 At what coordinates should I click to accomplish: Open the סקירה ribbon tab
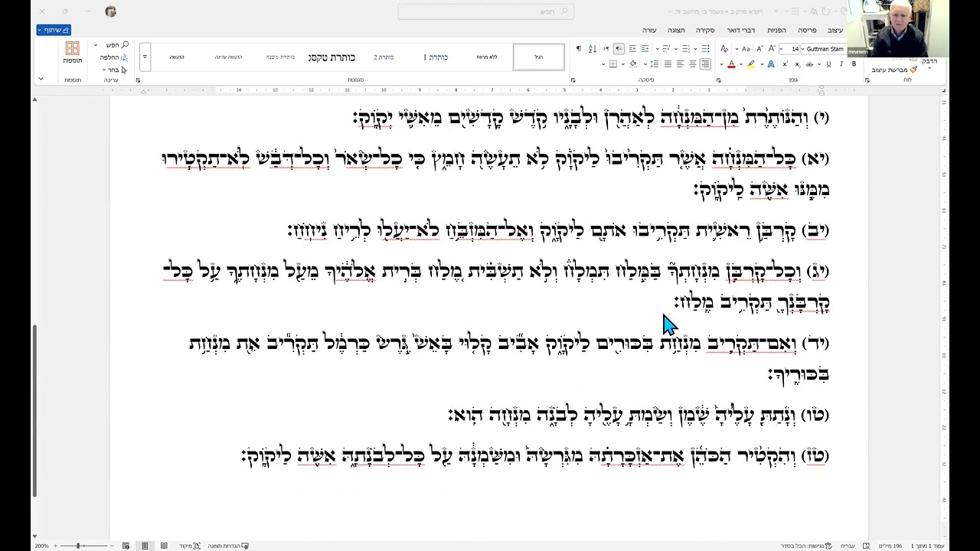pos(705,30)
